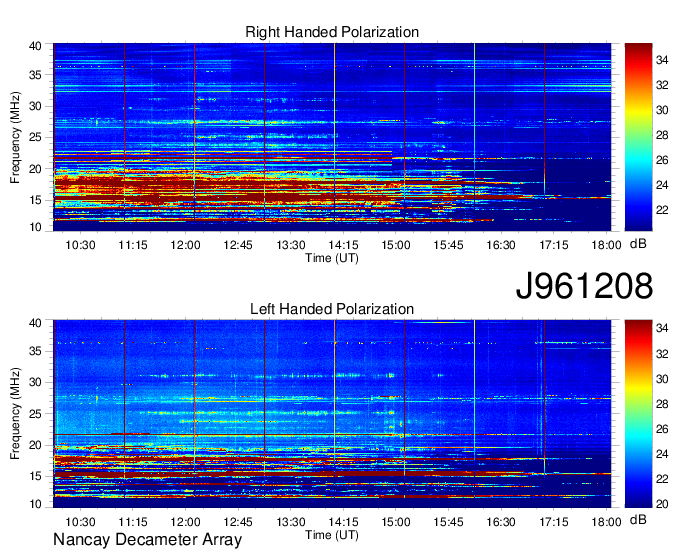The height and width of the screenshot is (552, 680).
Task: Click the 11:15 time tick under Left Handed plot
Action: (133, 522)
